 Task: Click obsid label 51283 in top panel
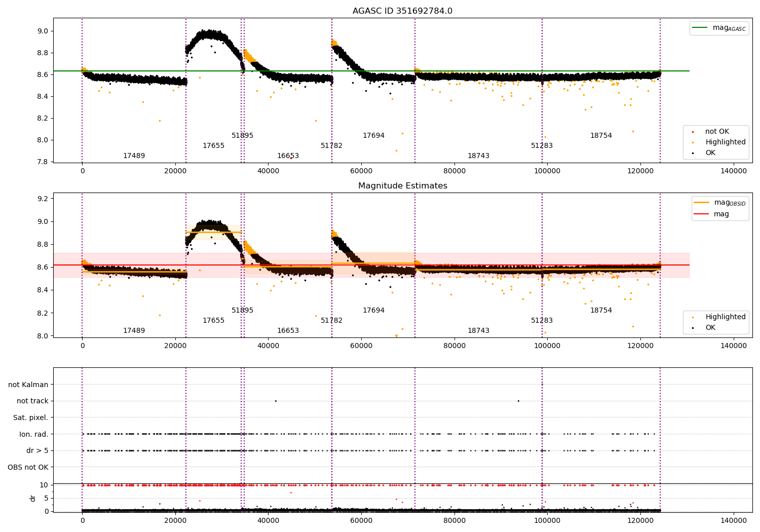pos(542,145)
